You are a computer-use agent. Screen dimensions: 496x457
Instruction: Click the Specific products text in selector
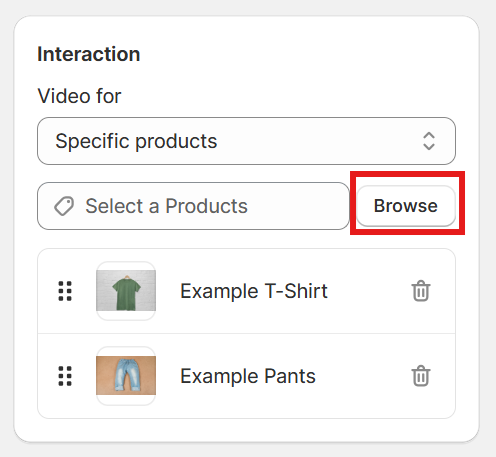click(x=136, y=141)
